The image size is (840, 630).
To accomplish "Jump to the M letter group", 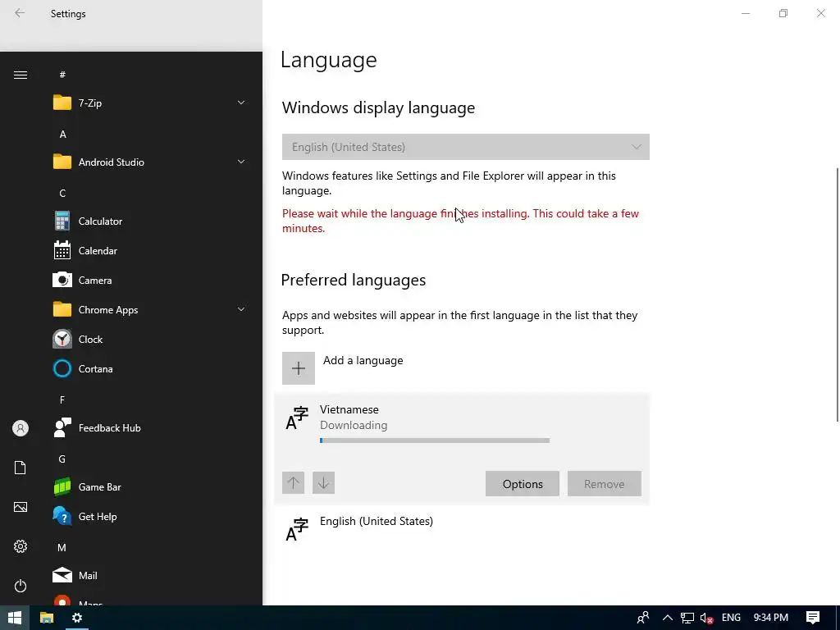I will 62,547.
